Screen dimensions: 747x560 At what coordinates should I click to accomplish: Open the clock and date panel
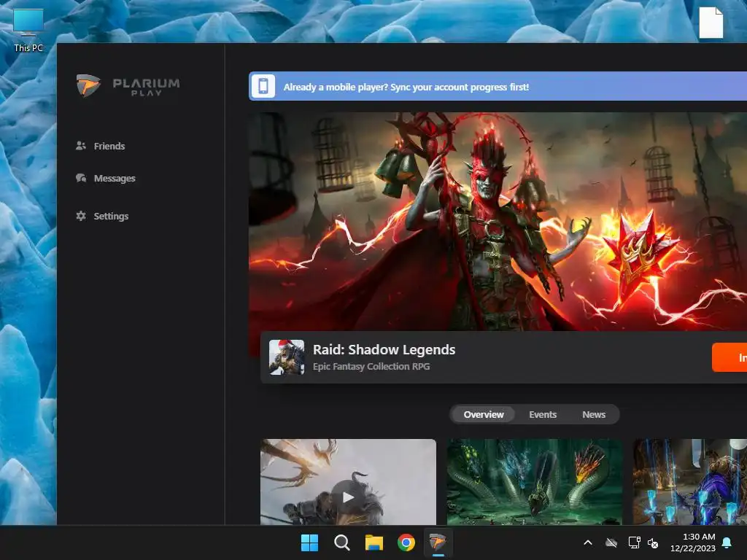click(x=693, y=542)
